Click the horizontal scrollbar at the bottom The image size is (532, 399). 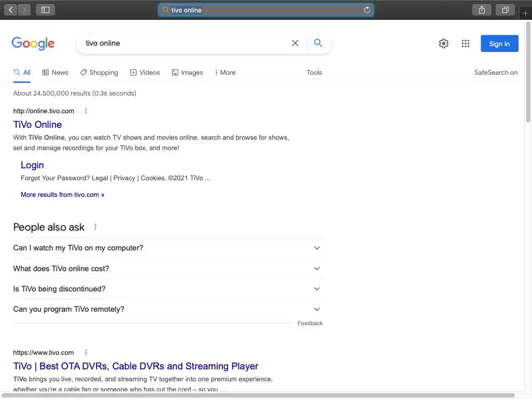pyautogui.click(x=259, y=395)
